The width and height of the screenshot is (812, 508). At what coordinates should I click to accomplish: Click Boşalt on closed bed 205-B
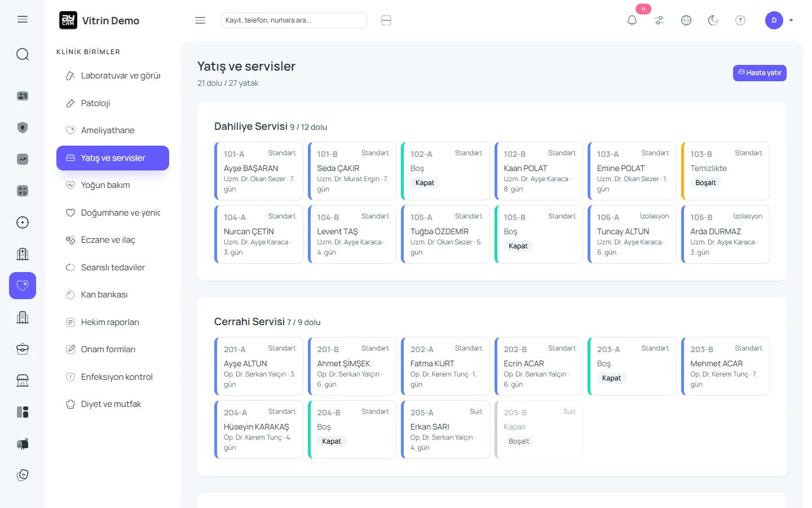[519, 441]
